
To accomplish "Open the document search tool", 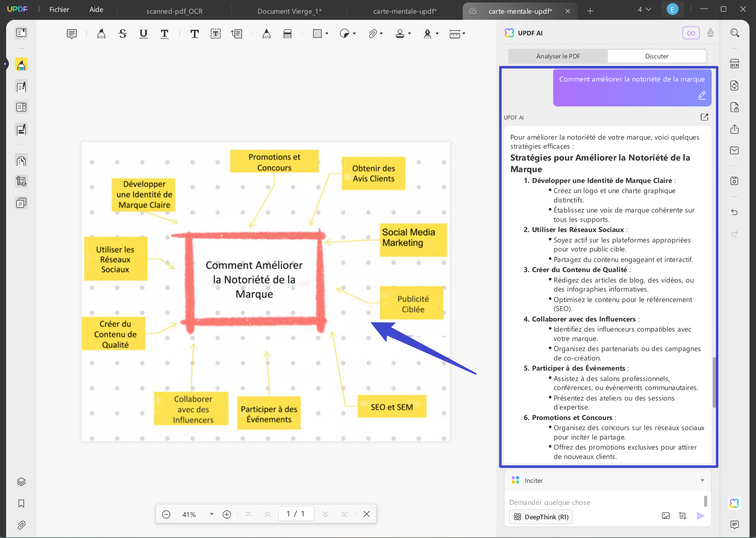I will click(735, 33).
